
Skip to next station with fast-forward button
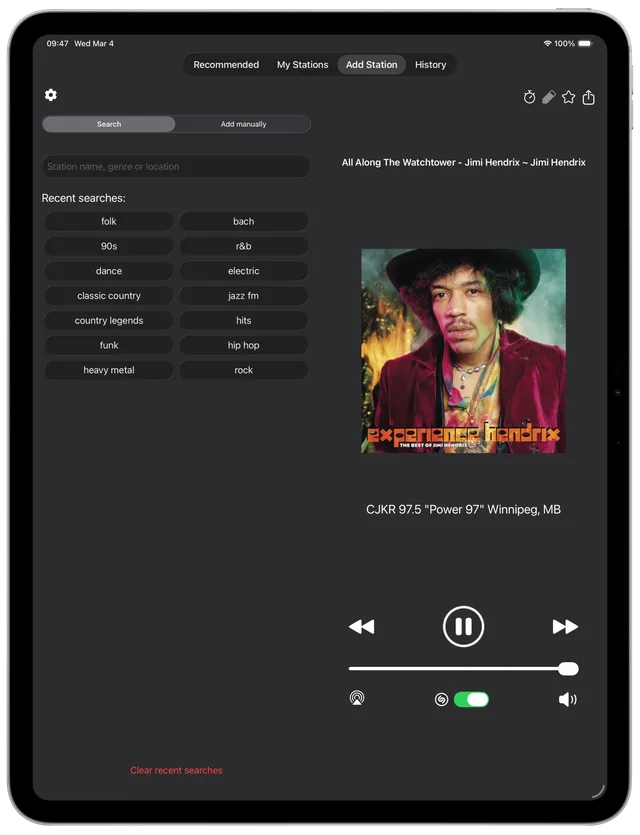(x=565, y=627)
